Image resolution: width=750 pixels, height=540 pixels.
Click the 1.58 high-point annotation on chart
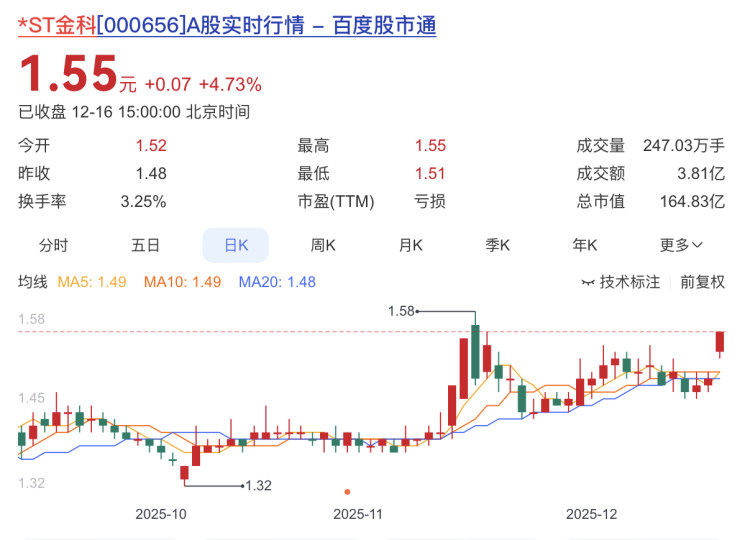[x=401, y=311]
